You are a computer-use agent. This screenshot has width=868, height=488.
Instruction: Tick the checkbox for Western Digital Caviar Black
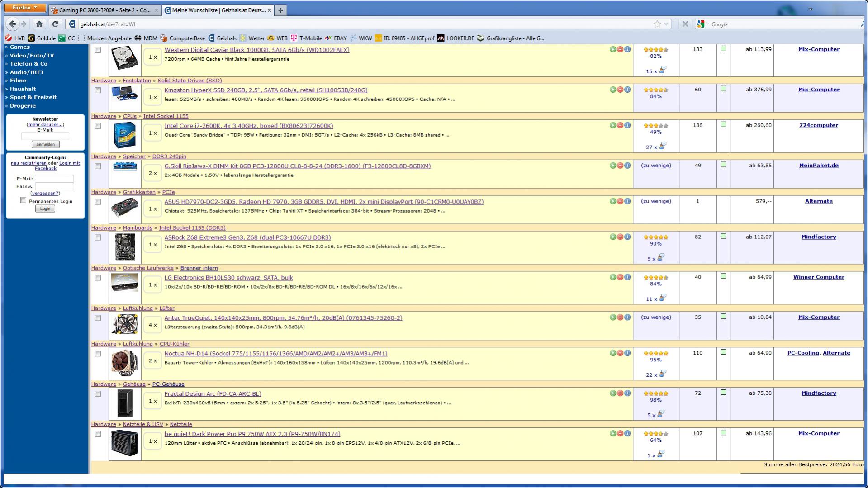98,50
